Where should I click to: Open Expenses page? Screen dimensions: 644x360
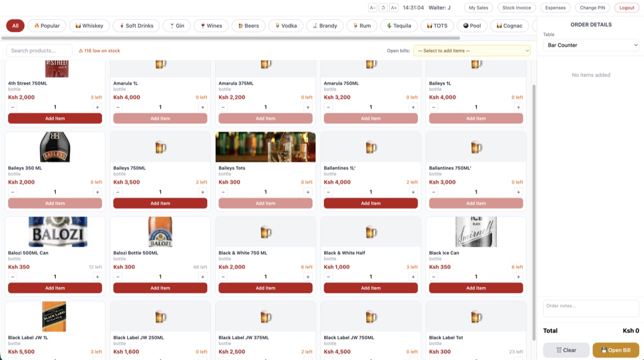555,8
